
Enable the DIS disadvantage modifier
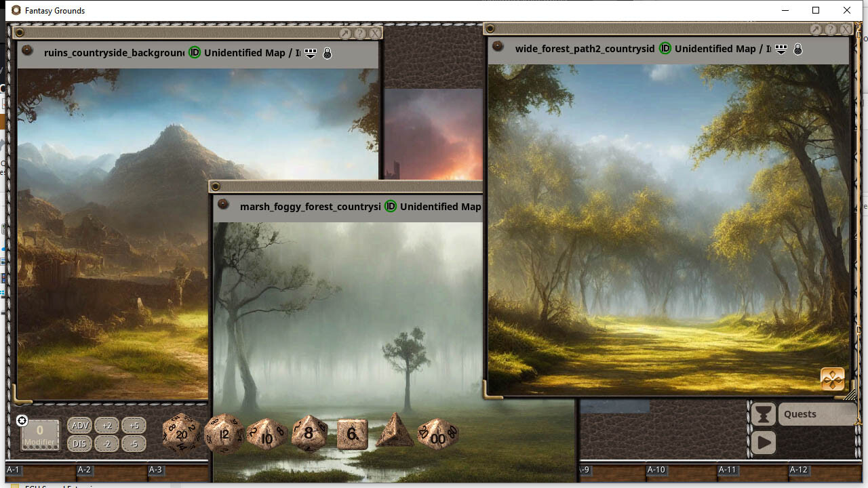(79, 443)
